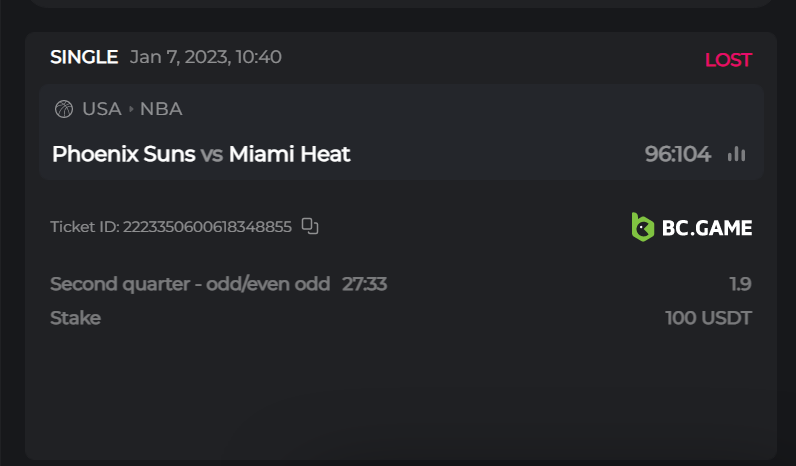Click the 96:104 final score
796x466 pixels.
coord(677,154)
